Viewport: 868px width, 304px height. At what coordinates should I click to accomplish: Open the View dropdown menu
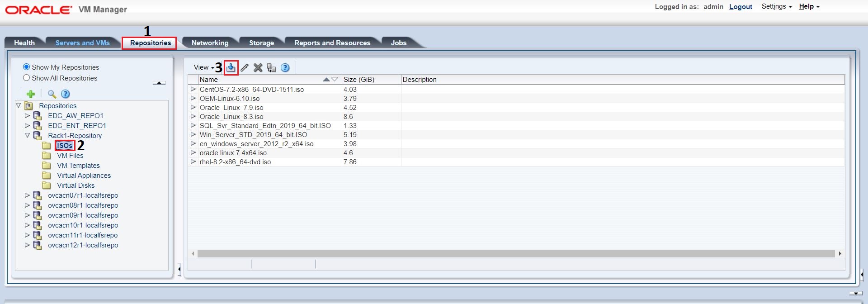(204, 67)
